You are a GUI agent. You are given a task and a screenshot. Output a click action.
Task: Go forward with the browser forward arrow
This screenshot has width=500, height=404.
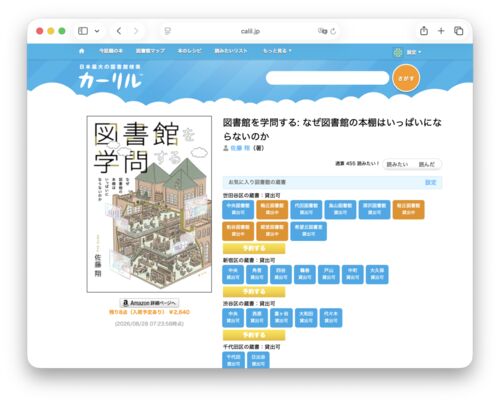coord(136,31)
